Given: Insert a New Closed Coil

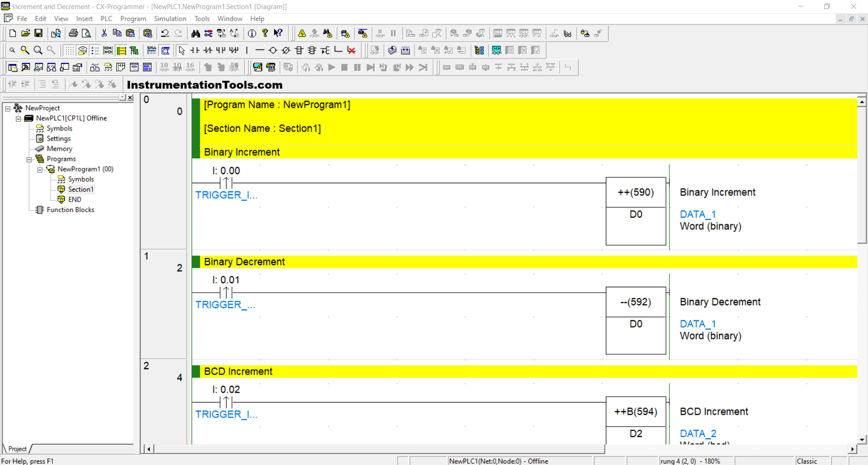Looking at the screenshot, I should pyautogui.click(x=286, y=50).
